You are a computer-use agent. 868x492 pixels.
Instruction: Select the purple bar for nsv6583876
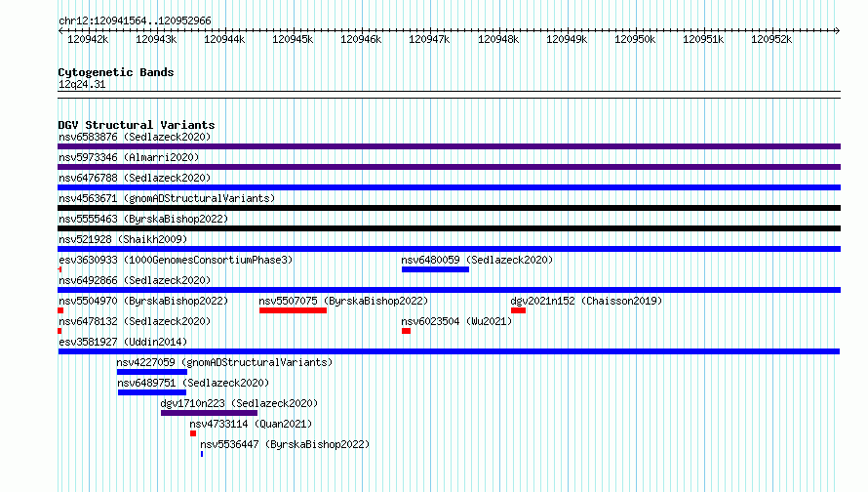tap(449, 146)
